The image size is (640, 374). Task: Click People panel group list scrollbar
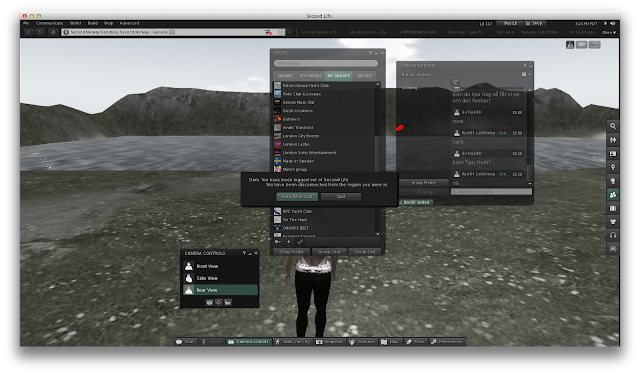(378, 159)
